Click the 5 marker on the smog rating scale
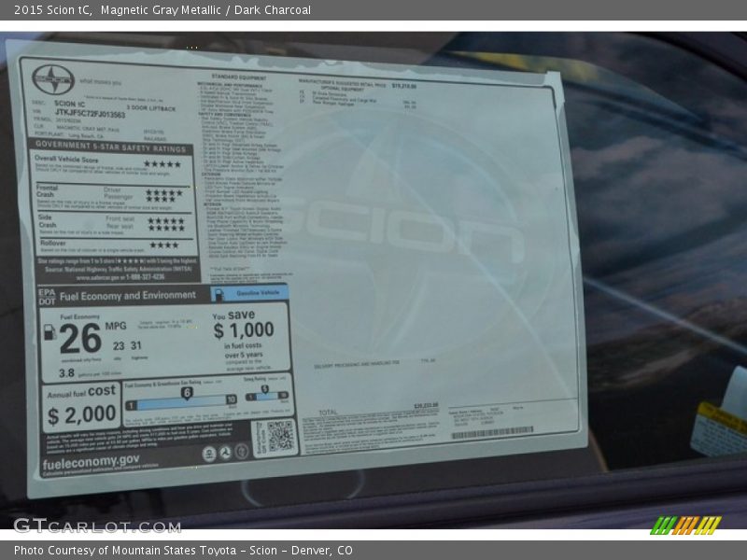The height and width of the screenshot is (560, 747). [265, 390]
